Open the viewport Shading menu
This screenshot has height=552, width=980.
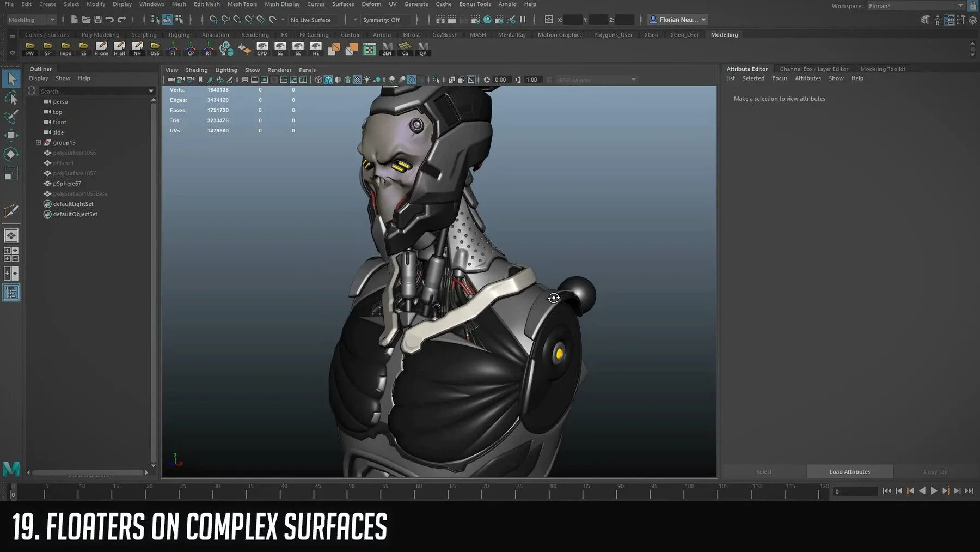click(197, 70)
